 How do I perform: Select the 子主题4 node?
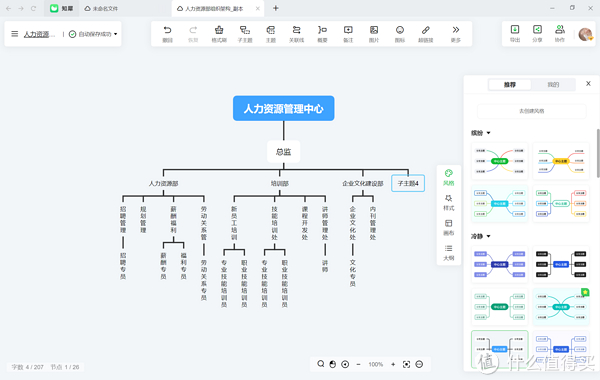pos(408,183)
